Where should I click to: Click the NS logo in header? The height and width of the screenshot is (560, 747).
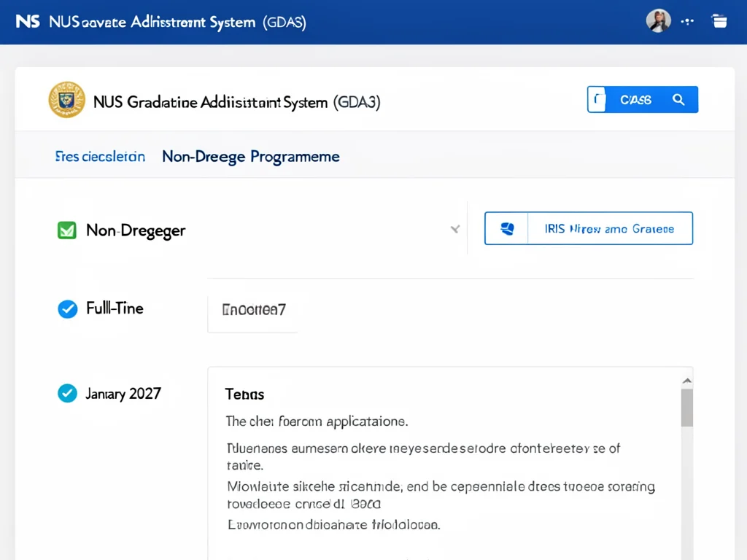(x=28, y=21)
